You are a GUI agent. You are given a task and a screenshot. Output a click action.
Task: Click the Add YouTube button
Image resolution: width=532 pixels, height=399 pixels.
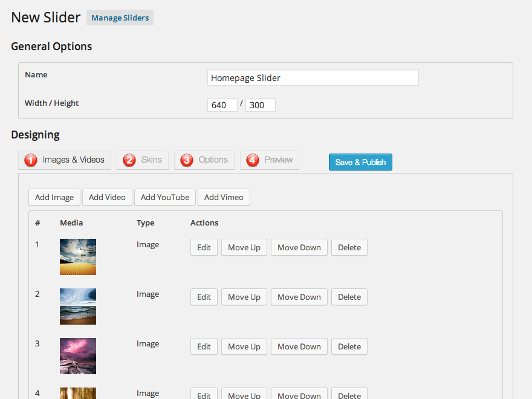(x=165, y=197)
